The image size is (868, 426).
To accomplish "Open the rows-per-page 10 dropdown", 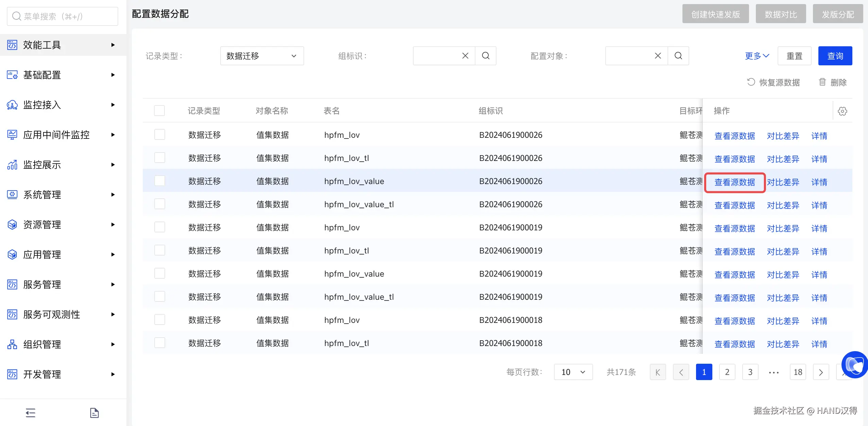I will click(x=573, y=372).
